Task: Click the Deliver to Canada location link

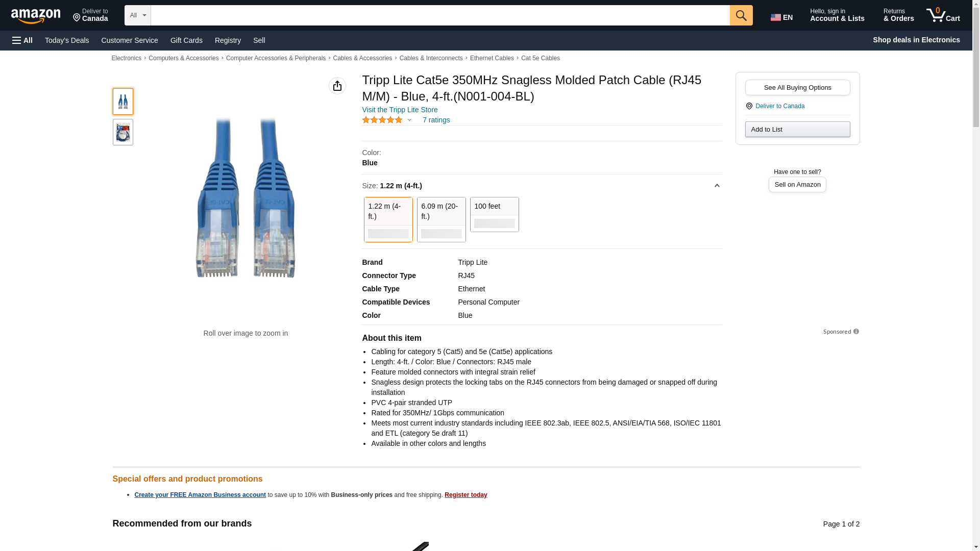Action: [x=779, y=106]
